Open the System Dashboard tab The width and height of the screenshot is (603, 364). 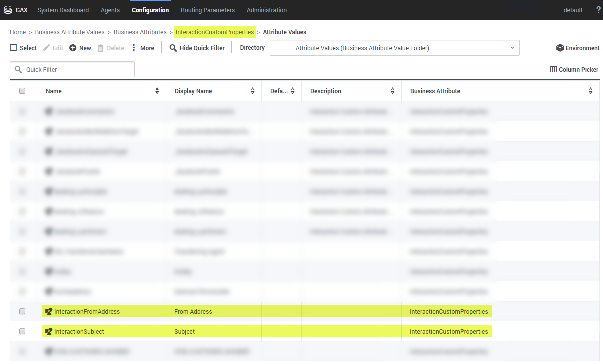63,10
